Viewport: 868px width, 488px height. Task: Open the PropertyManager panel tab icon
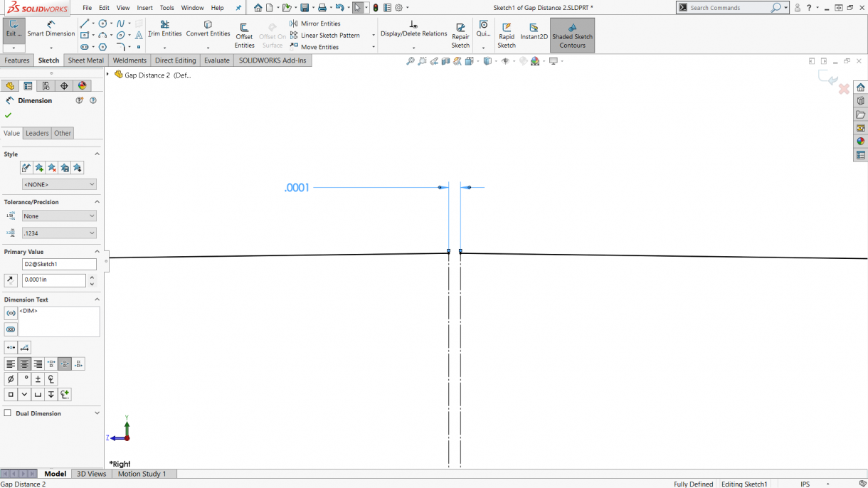(28, 86)
